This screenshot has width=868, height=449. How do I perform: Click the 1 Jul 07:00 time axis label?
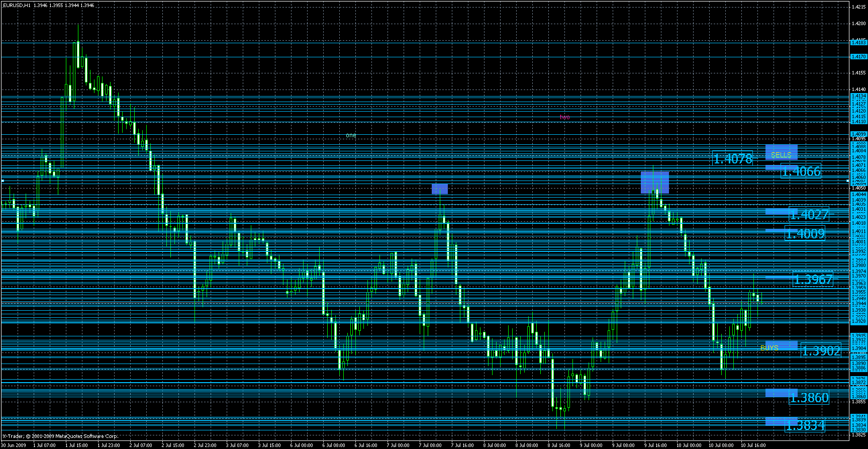(44, 445)
